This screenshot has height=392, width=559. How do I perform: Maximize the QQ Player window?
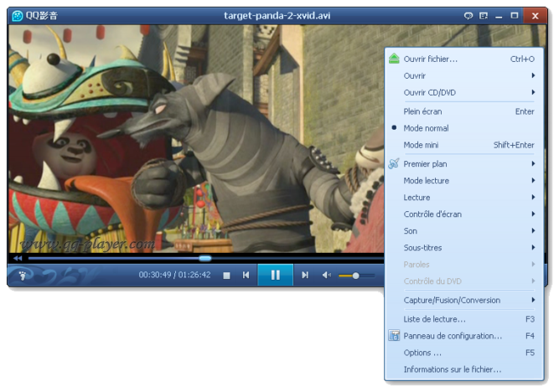pyautogui.click(x=514, y=16)
